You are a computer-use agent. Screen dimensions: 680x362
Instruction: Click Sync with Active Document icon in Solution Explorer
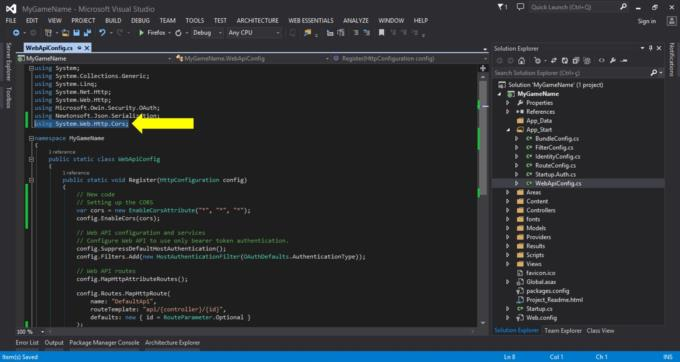point(554,61)
